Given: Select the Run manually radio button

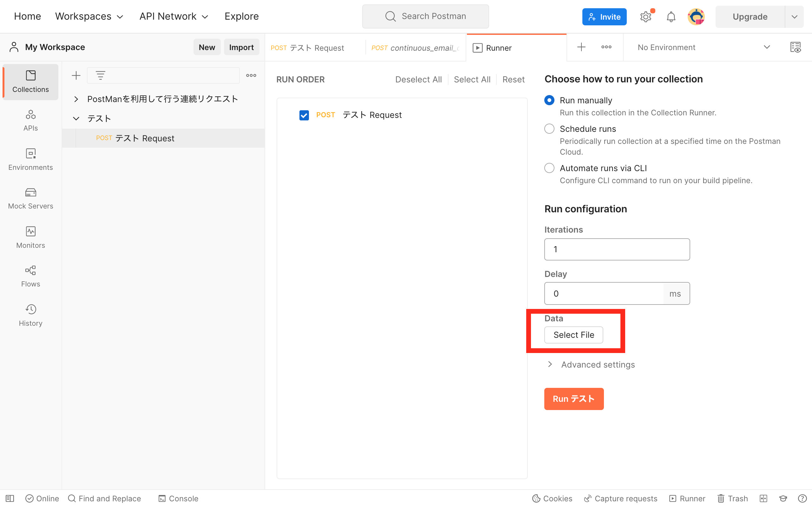Looking at the screenshot, I should [x=549, y=100].
